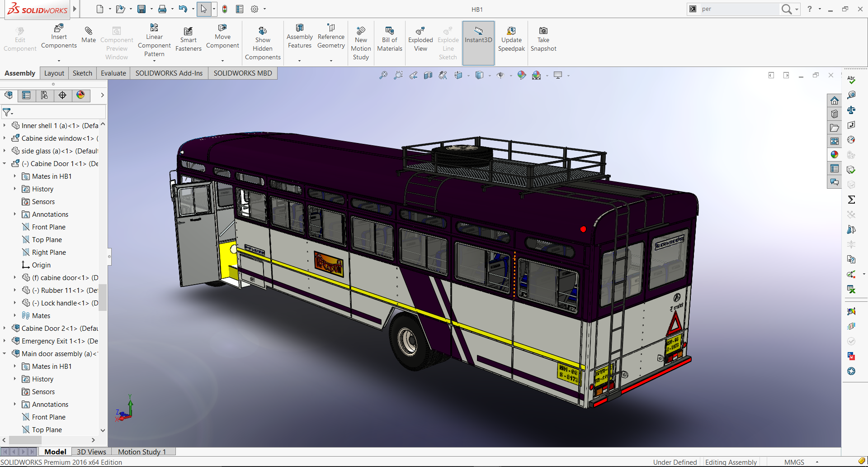
Task: Select Right Plane in feature tree
Action: [x=49, y=253]
